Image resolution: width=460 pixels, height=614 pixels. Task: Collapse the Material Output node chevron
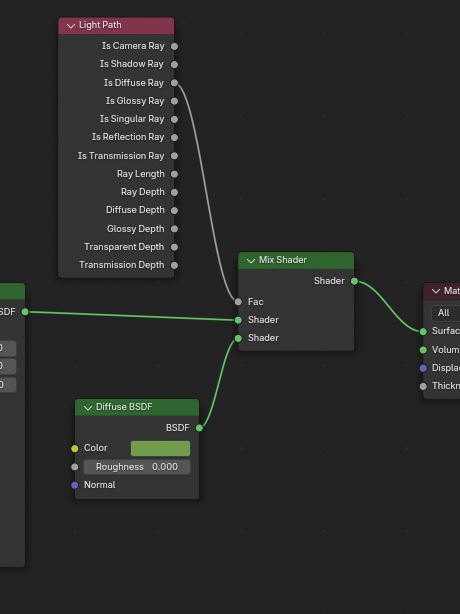pos(436,291)
